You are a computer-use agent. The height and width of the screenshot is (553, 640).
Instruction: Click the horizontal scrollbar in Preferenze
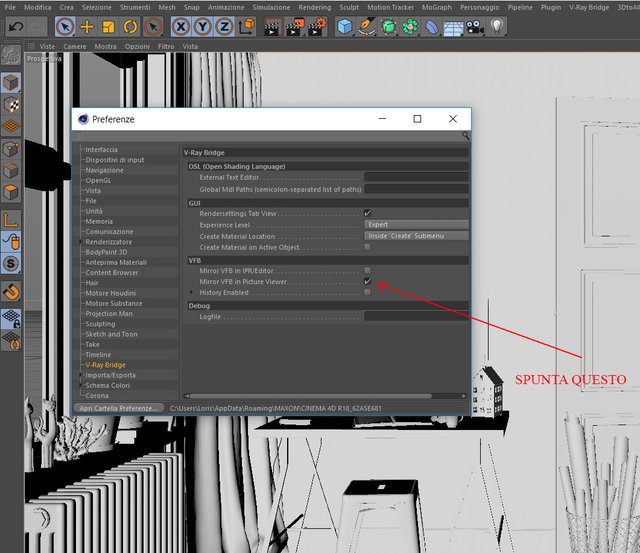(310, 396)
